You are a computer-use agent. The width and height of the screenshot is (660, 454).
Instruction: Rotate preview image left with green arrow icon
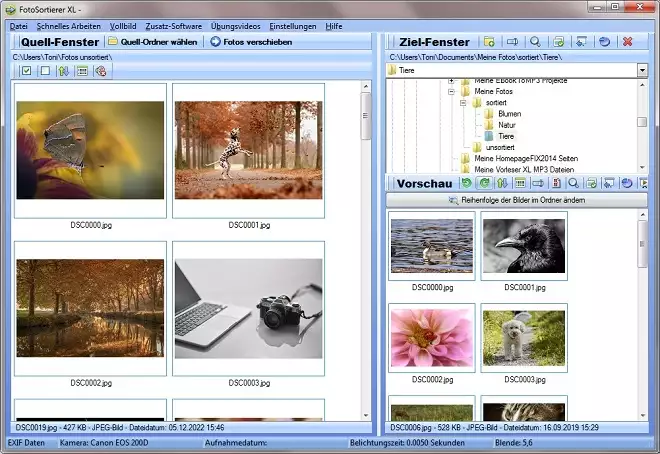466,184
